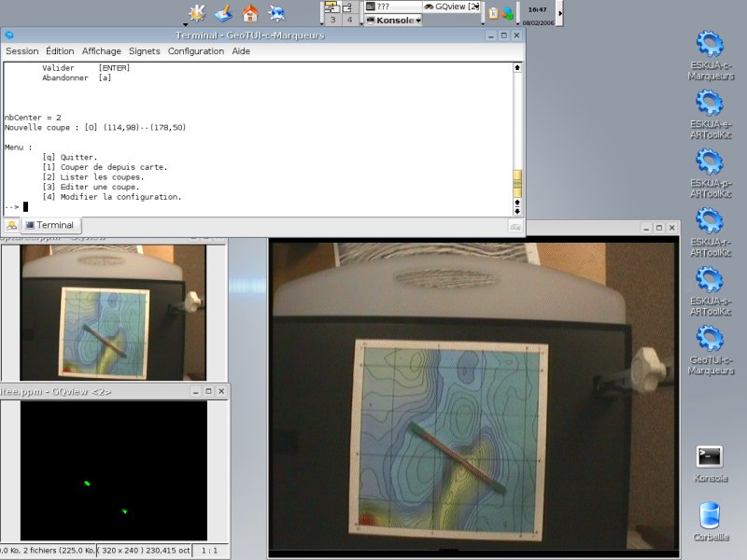Click '[4] Modifier la configuration.' line

point(112,197)
